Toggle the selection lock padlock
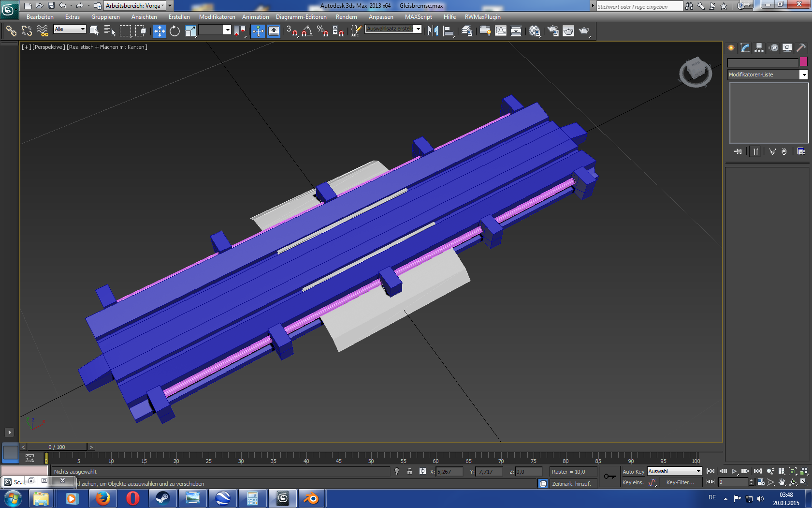Screen dimensions: 812x508 coord(409,471)
